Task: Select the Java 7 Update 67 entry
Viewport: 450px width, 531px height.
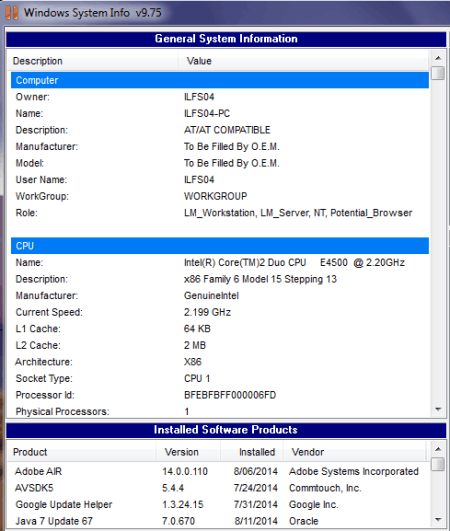Action: (x=218, y=521)
